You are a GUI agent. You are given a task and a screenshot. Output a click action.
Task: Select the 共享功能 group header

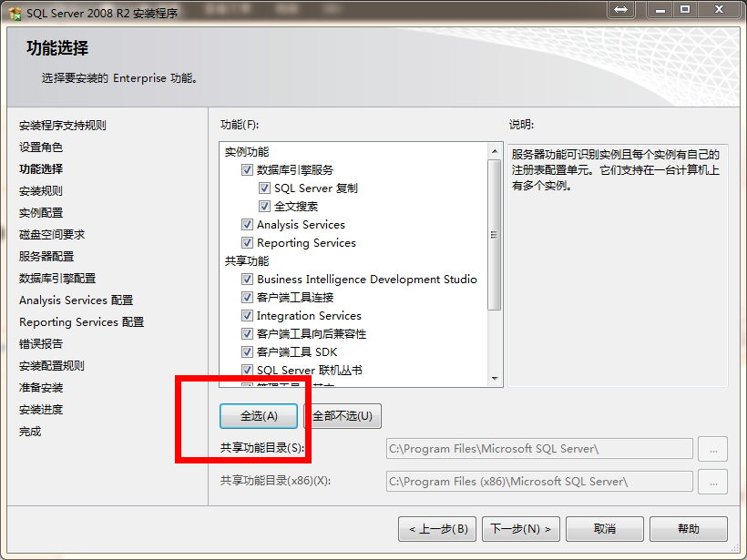click(x=247, y=261)
